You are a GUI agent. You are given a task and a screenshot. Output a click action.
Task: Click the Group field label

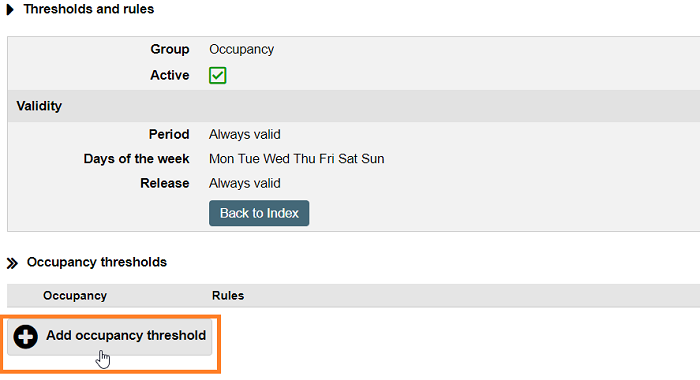pyautogui.click(x=170, y=49)
